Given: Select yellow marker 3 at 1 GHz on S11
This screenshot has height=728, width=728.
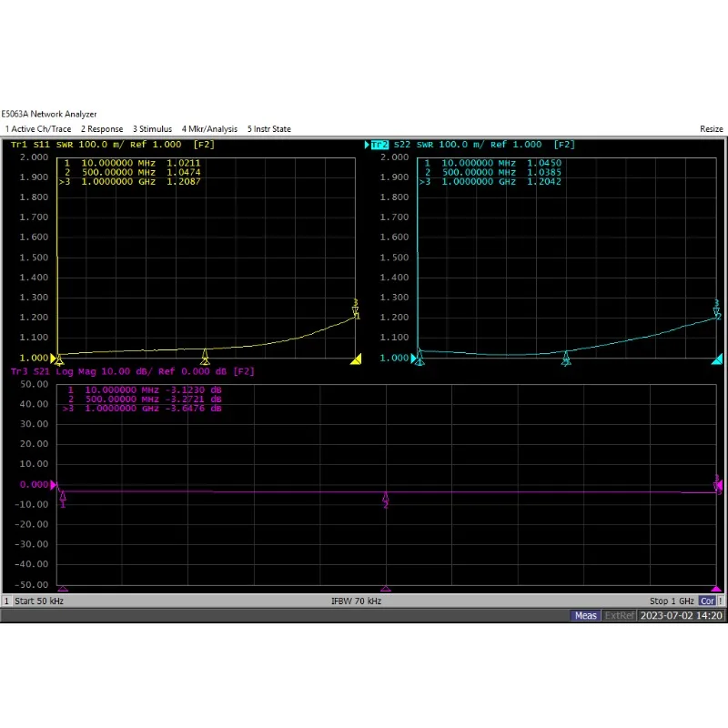Looking at the screenshot, I should (356, 308).
